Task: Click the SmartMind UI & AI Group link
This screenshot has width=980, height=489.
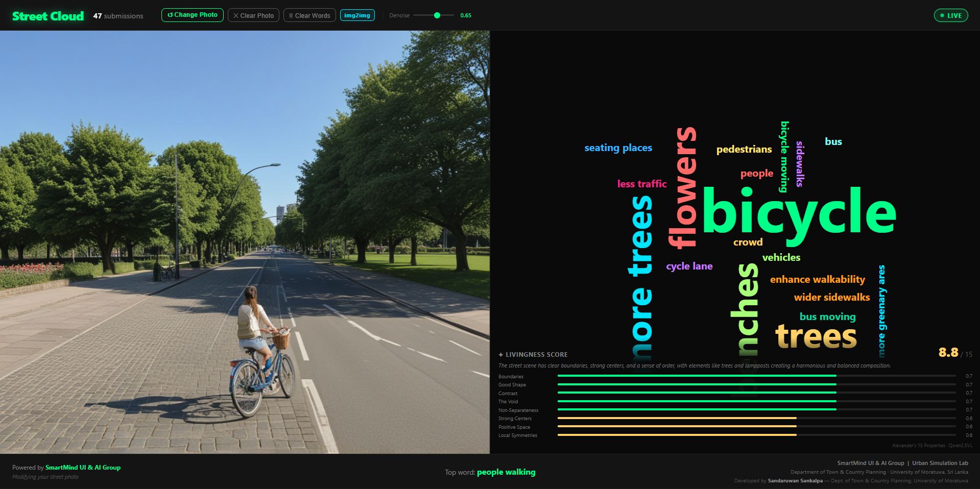Action: [x=83, y=468]
